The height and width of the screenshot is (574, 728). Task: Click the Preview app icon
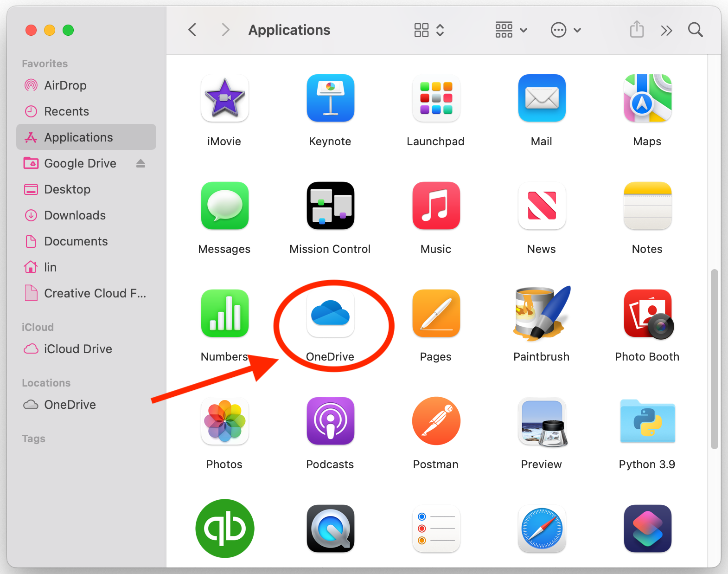point(542,422)
